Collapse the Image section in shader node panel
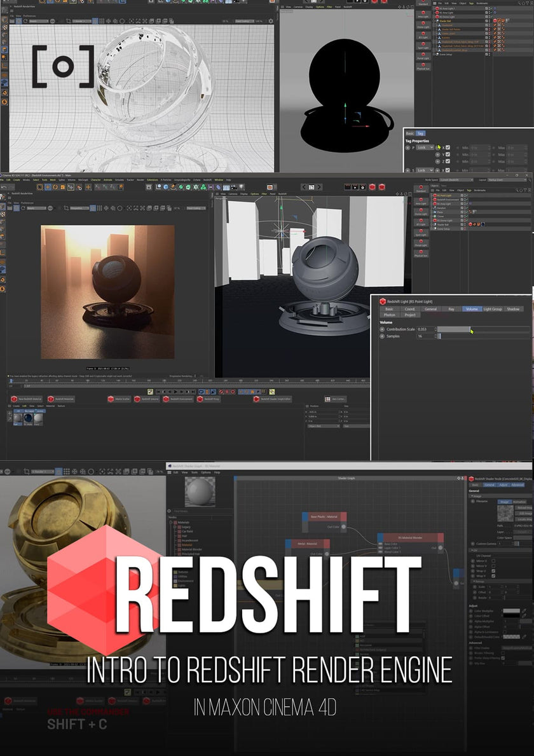 (x=472, y=496)
